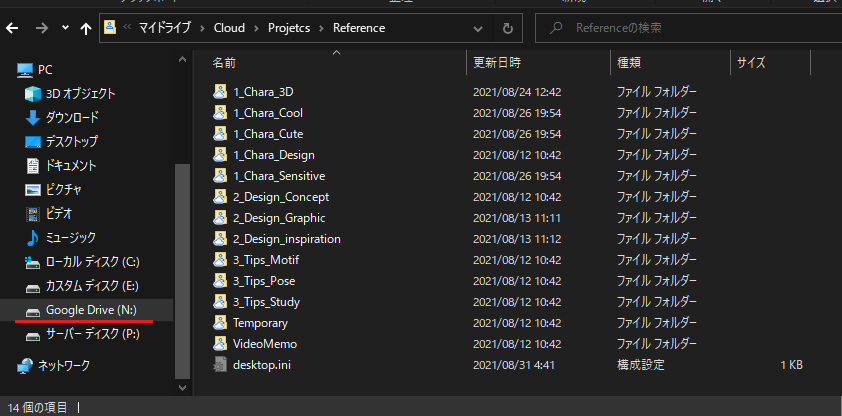This screenshot has height=416, width=842.
Task: Click the VideoMemo folder icon
Action: [x=220, y=344]
